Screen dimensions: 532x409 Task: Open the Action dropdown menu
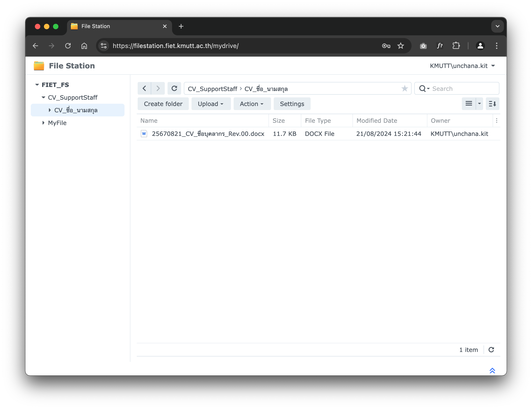(x=252, y=104)
